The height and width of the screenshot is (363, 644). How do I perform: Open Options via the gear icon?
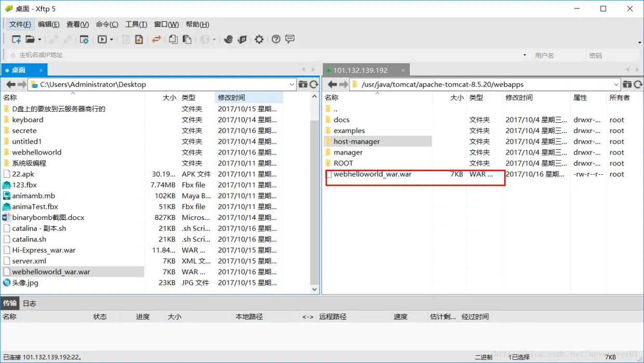click(x=259, y=40)
